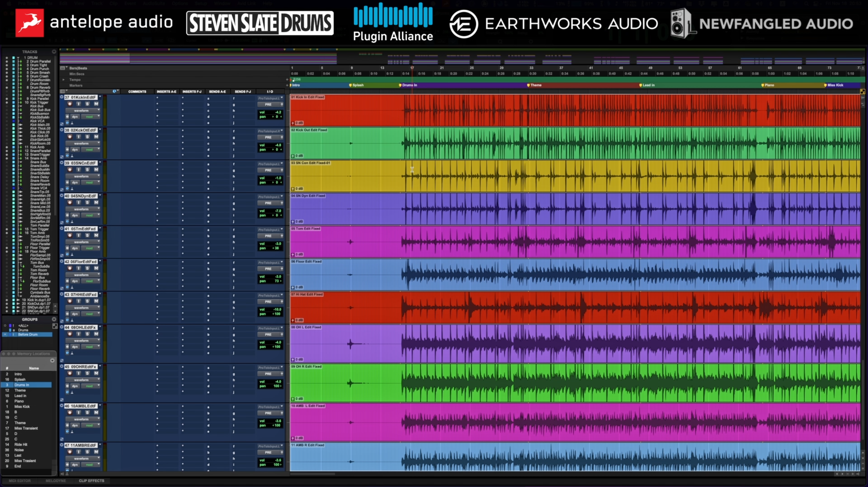Open the MELODYNE tab

point(56,481)
